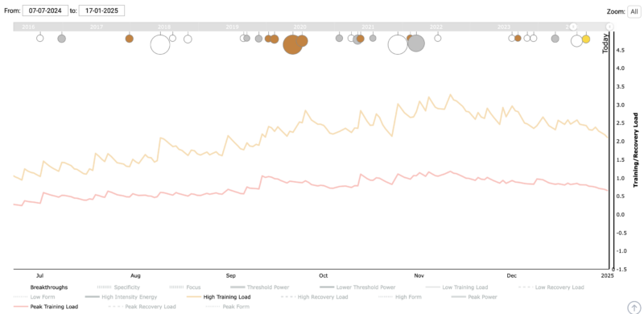Screen dimensions: 644x314
Task: Click 2016 on the navigator timeline
Action: 28,27
